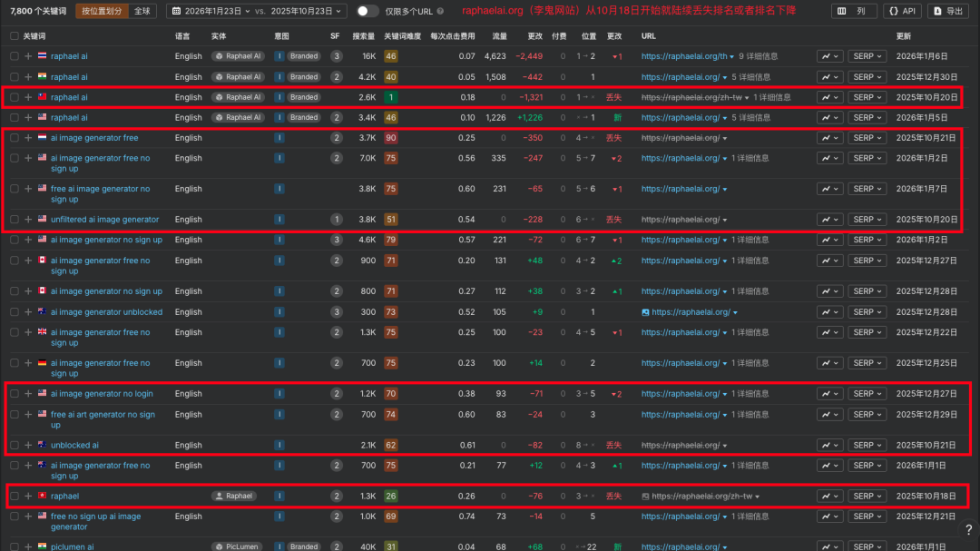Open the comparison date 2025年10月23日 dropdown
Screen dimensions: 980x551
pyautogui.click(x=306, y=11)
